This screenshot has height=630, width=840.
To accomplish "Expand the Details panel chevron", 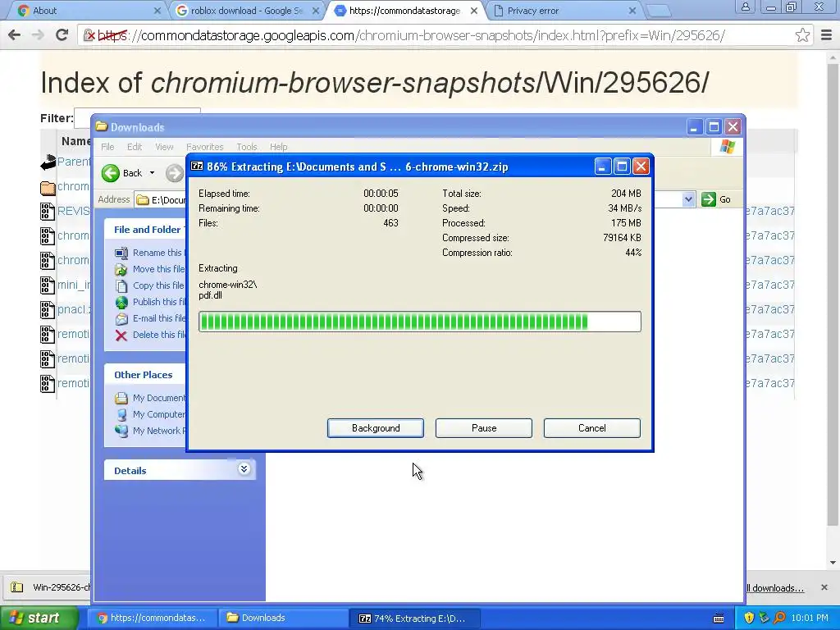I will 244,469.
